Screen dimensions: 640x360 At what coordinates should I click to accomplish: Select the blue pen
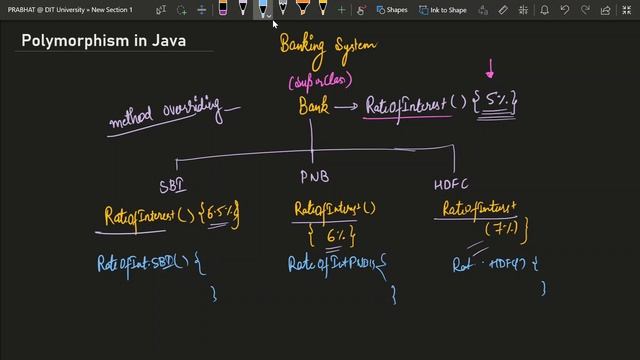(x=262, y=8)
